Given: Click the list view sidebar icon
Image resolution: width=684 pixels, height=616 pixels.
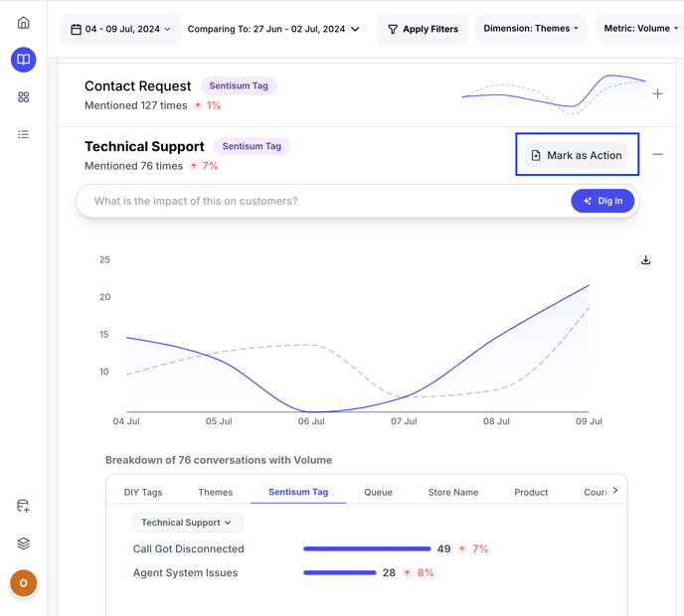Looking at the screenshot, I should (x=23, y=134).
